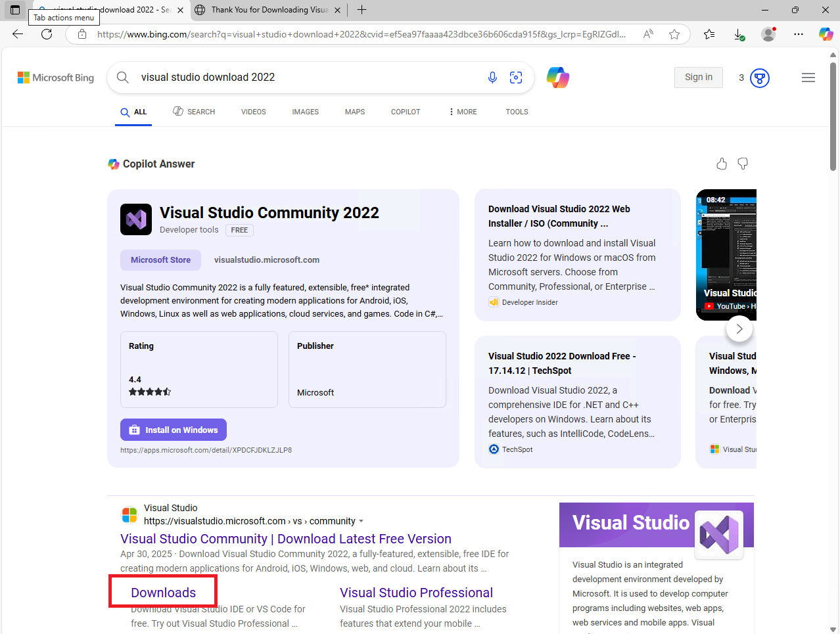840x634 pixels.
Task: Click the Publisher Microsoft value
Action: coord(315,393)
